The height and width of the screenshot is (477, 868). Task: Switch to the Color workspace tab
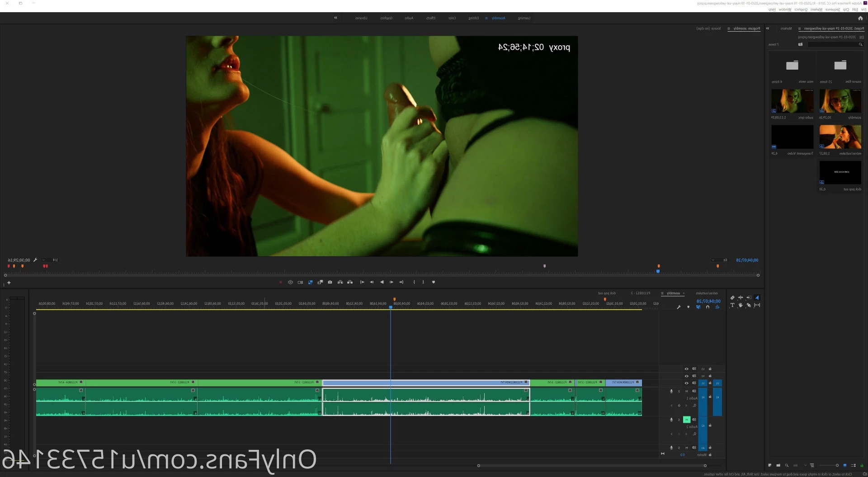452,18
